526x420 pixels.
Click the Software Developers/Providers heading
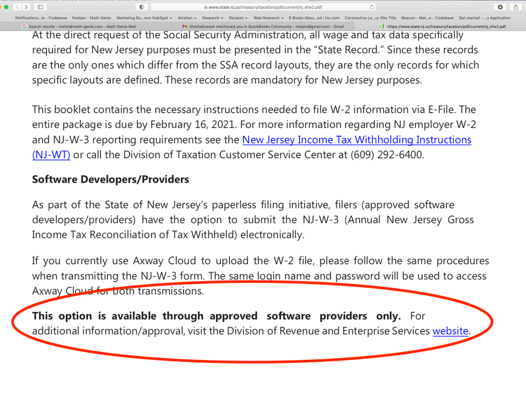pyautogui.click(x=111, y=179)
